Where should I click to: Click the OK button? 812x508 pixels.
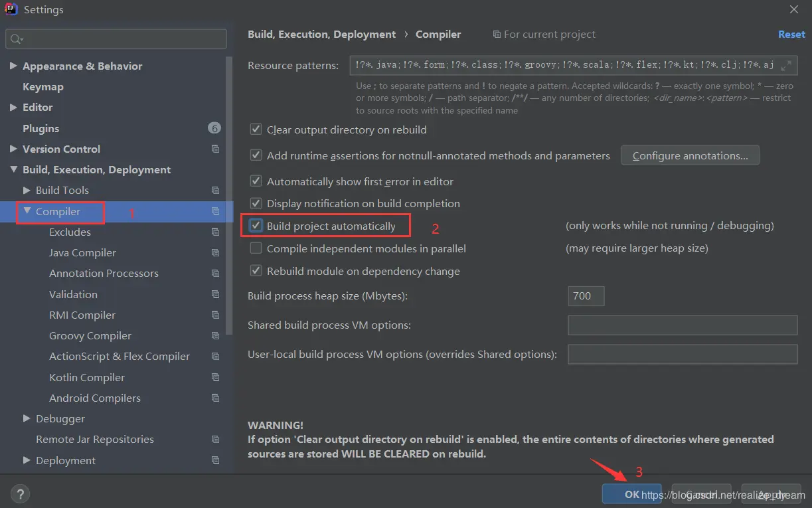pyautogui.click(x=632, y=494)
